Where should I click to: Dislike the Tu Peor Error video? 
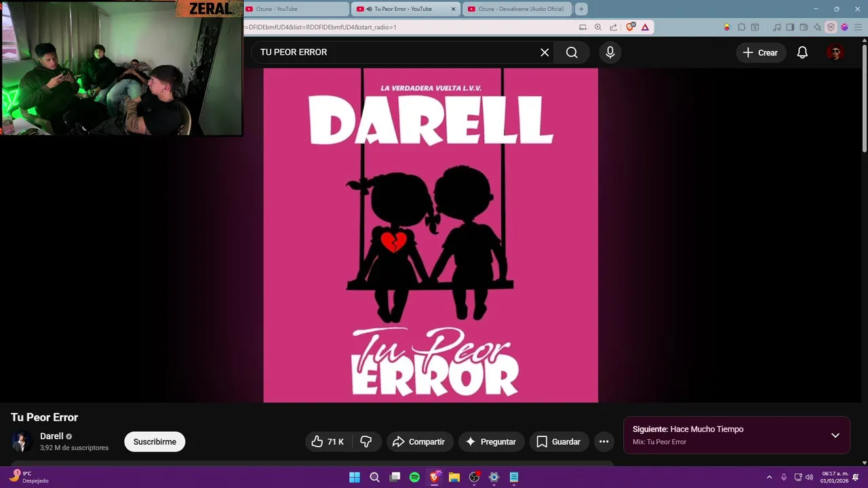[366, 442]
